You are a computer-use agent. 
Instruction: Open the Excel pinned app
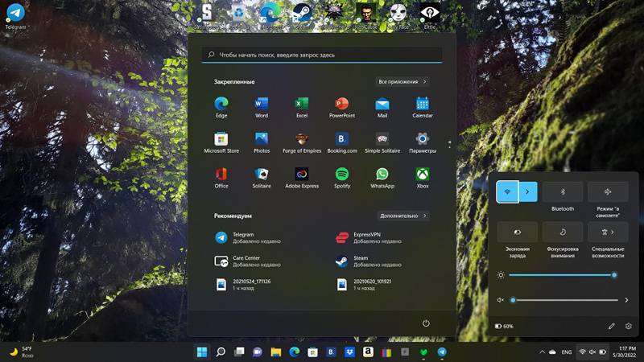point(301,108)
